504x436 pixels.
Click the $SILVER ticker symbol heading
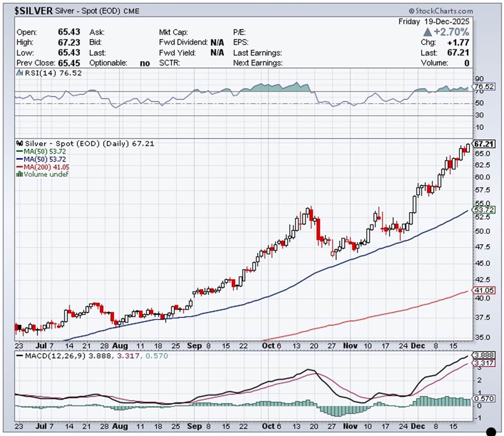click(x=33, y=11)
